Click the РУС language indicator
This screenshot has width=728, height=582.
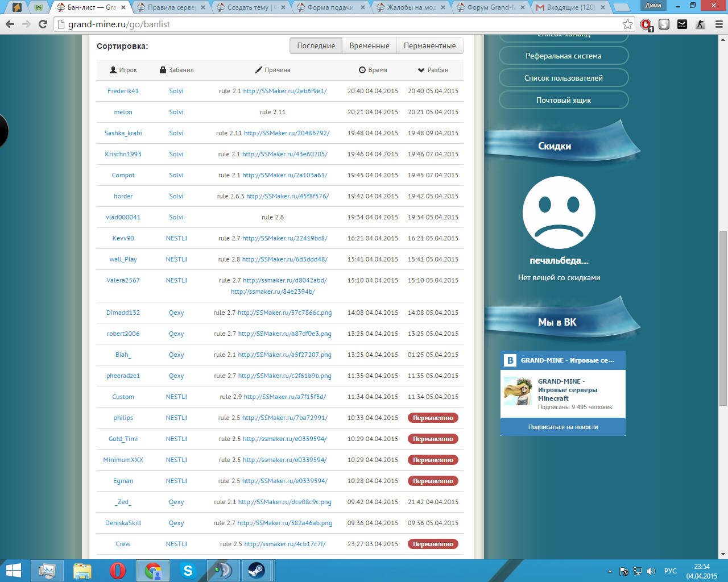[671, 571]
